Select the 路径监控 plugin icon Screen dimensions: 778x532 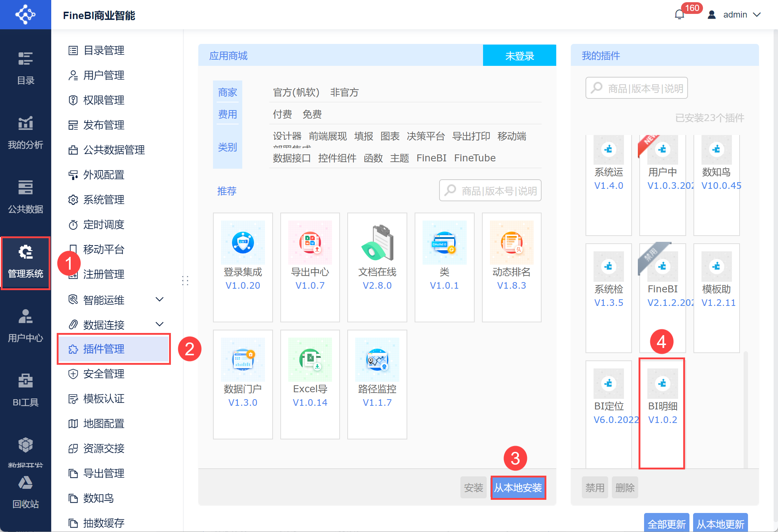click(x=377, y=360)
